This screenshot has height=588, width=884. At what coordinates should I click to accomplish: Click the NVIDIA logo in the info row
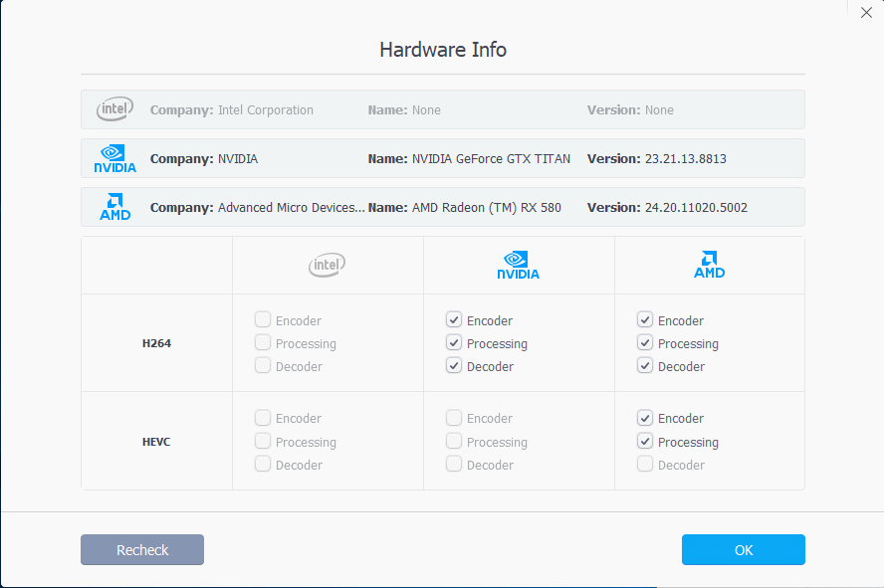click(115, 158)
